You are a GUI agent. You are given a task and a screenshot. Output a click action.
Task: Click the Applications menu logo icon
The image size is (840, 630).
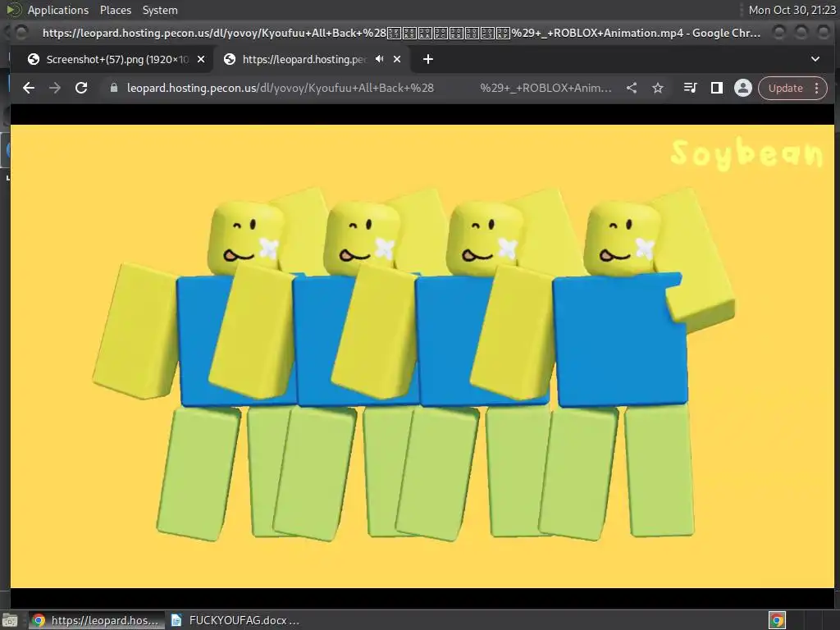(14, 10)
